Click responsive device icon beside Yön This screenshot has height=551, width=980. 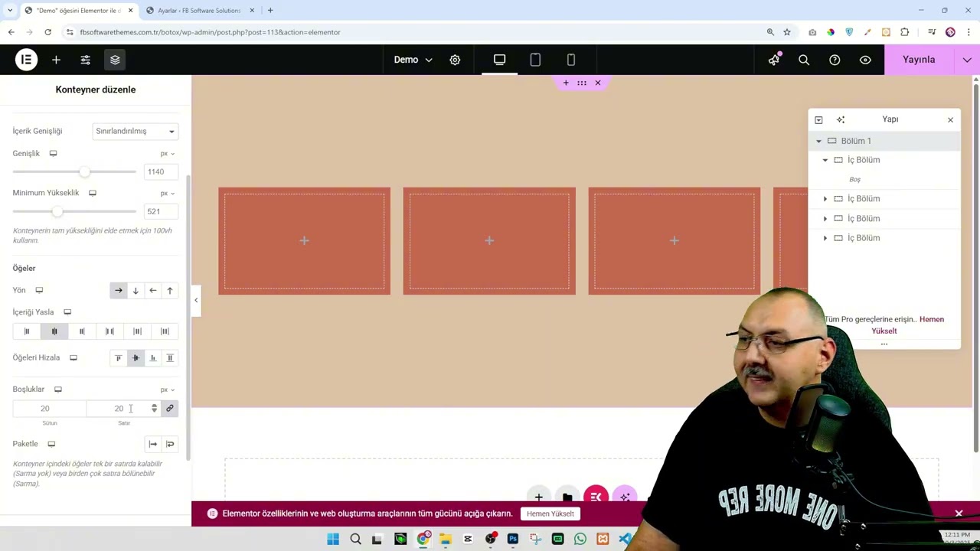coord(39,290)
